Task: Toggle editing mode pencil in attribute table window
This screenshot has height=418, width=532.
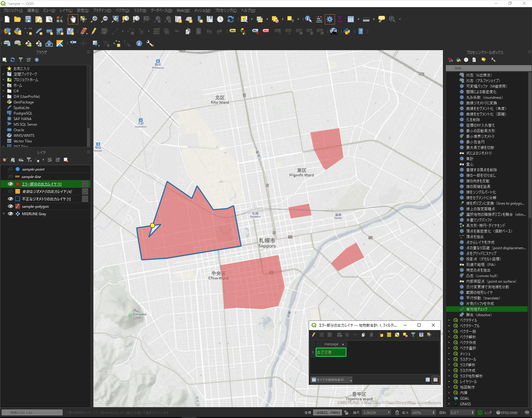Action: click(x=314, y=335)
